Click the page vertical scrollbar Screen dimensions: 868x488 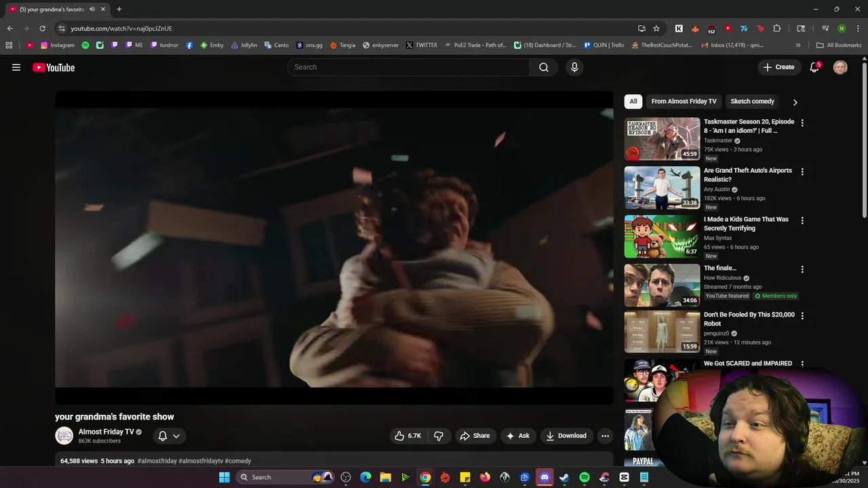pos(864,139)
